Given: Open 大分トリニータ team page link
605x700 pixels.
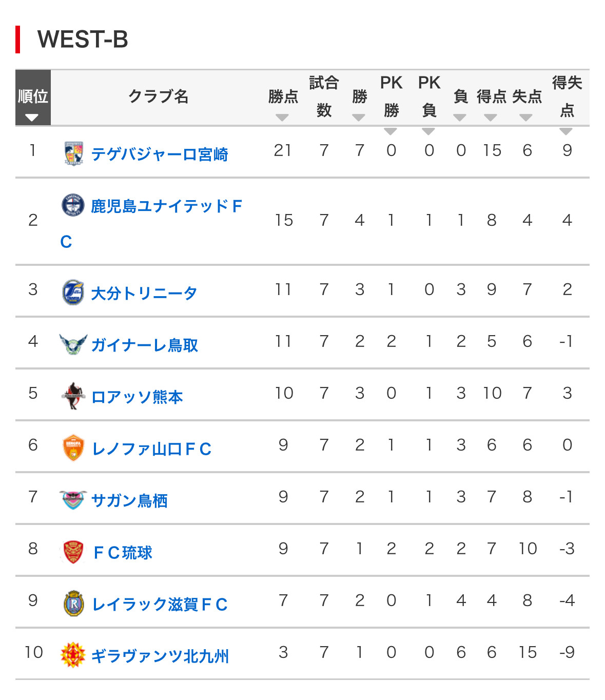Looking at the screenshot, I should pos(144,294).
